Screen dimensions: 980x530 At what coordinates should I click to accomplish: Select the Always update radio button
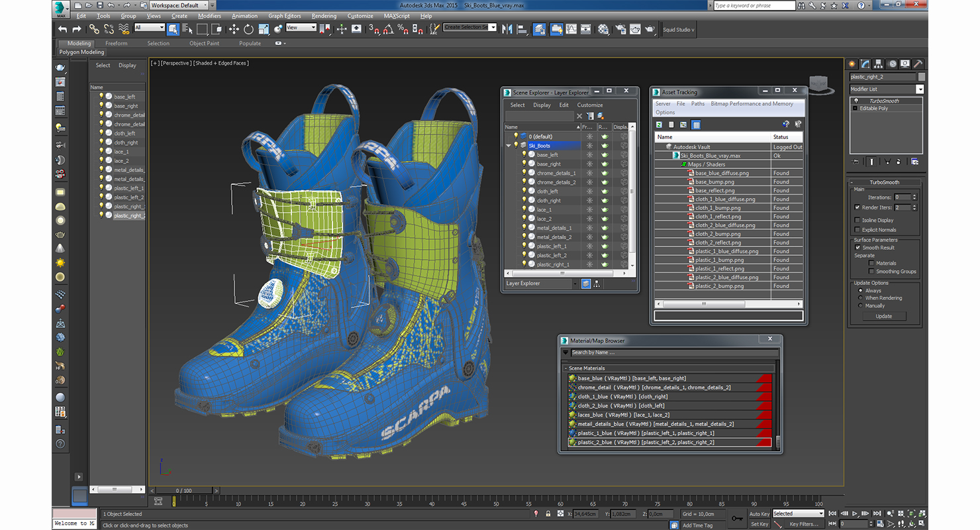[861, 290]
